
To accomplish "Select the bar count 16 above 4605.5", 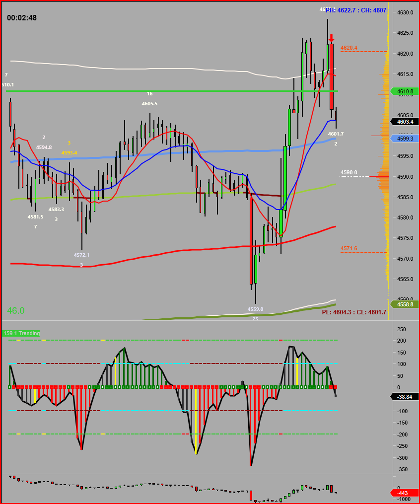I will pos(150,93).
